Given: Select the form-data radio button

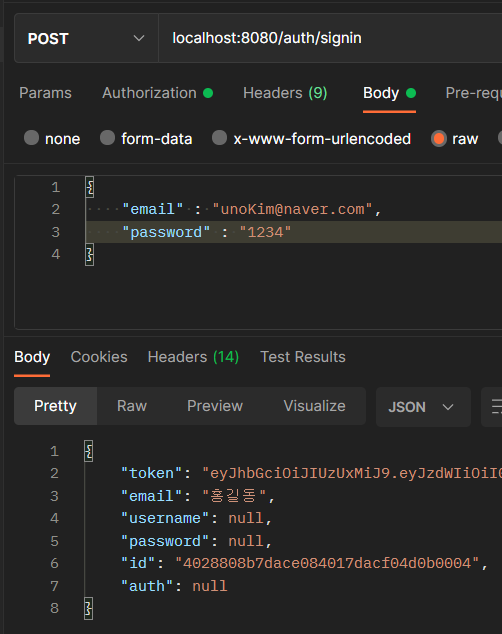Looking at the screenshot, I should [108, 138].
